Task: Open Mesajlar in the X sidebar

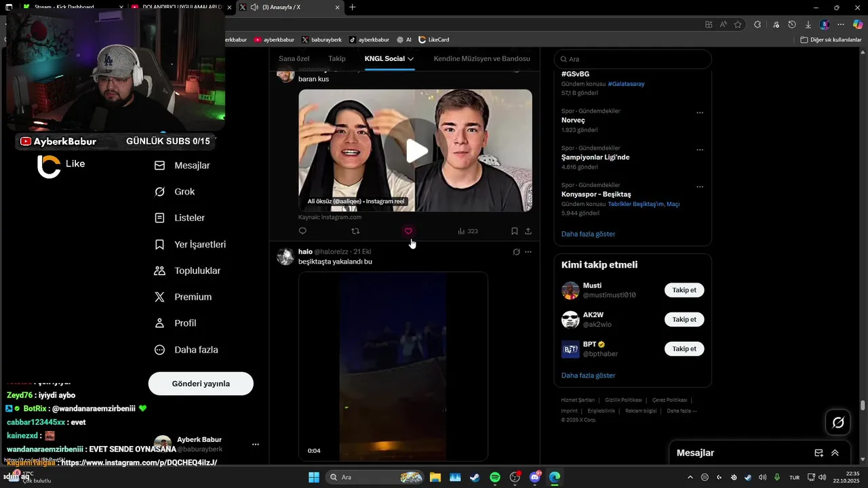Action: [182, 165]
